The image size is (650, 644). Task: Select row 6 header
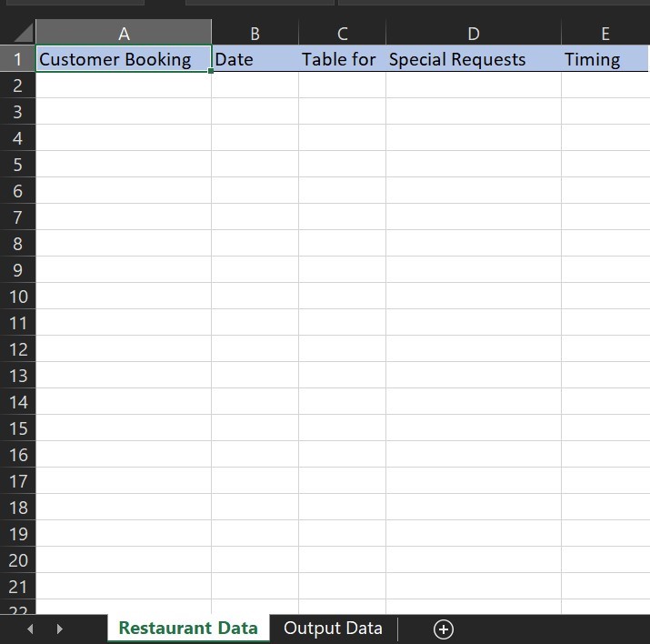click(17, 191)
